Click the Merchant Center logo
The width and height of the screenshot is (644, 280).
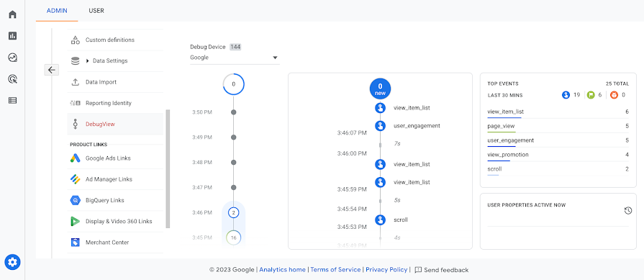75,243
